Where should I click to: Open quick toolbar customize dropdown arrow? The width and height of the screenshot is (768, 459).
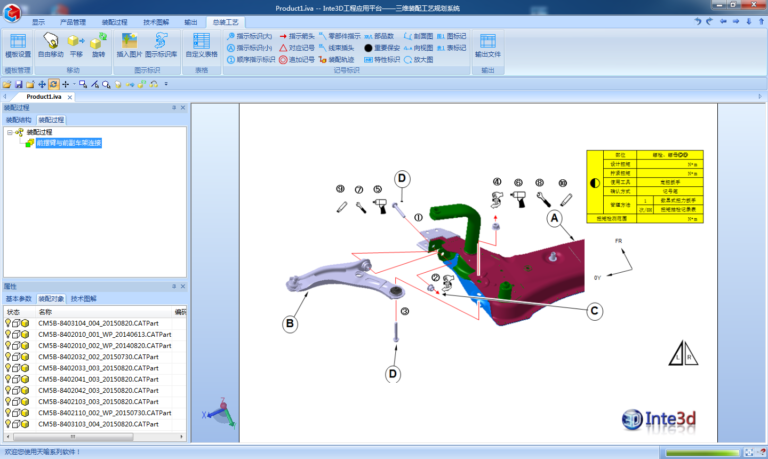point(166,84)
